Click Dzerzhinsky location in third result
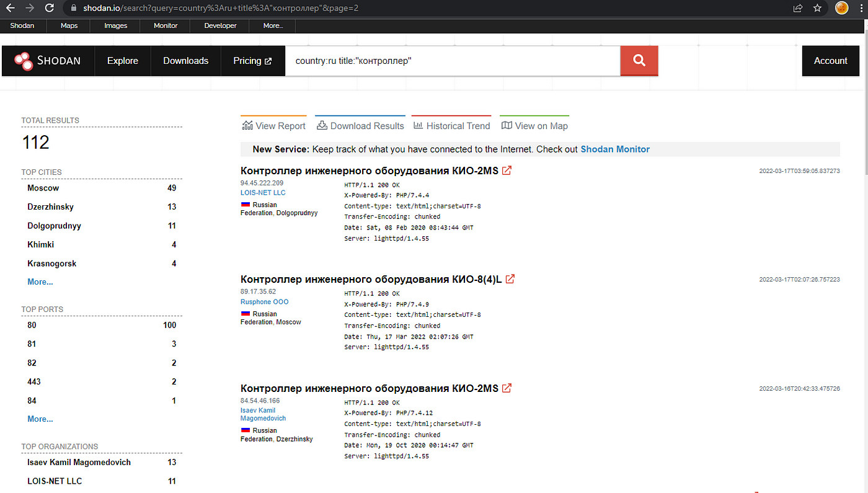Image resolution: width=868 pixels, height=493 pixels. coord(294,439)
